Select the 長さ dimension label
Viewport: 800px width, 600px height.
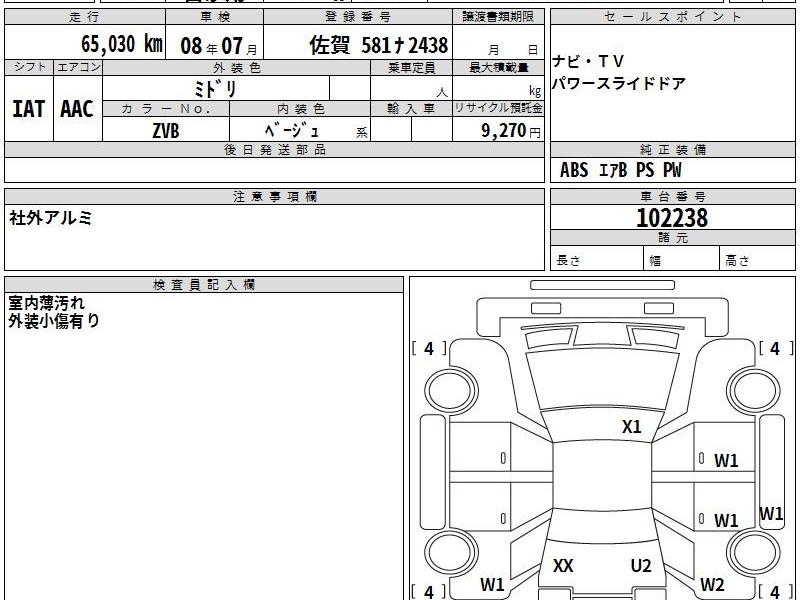coord(568,260)
